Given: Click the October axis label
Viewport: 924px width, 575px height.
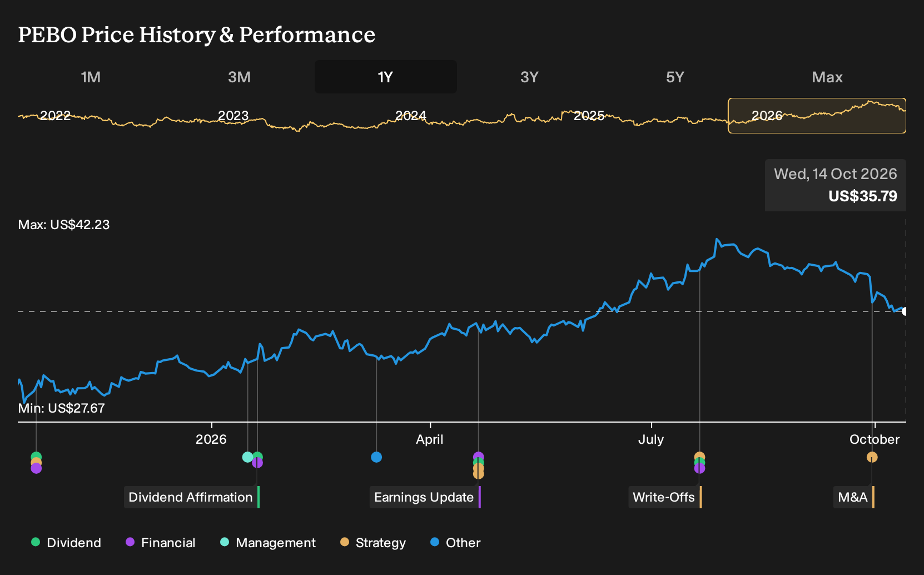Looking at the screenshot, I should click(x=875, y=439).
